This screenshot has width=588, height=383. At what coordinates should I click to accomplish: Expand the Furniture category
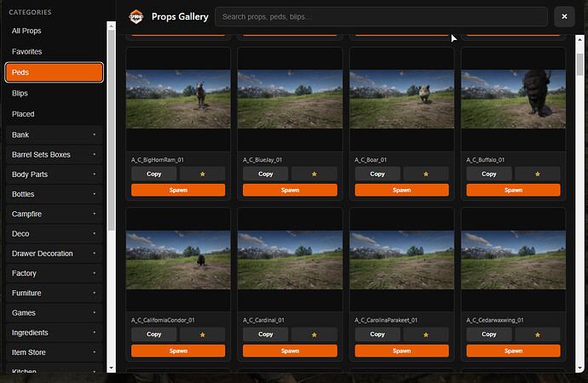pyautogui.click(x=54, y=293)
